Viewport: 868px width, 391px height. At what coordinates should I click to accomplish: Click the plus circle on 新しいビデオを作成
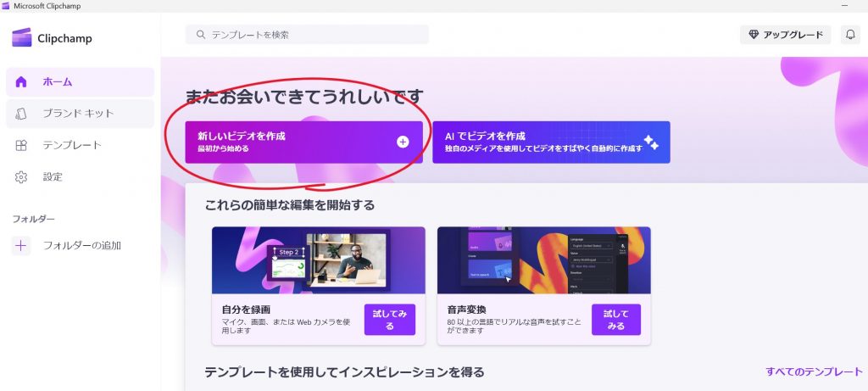click(403, 142)
